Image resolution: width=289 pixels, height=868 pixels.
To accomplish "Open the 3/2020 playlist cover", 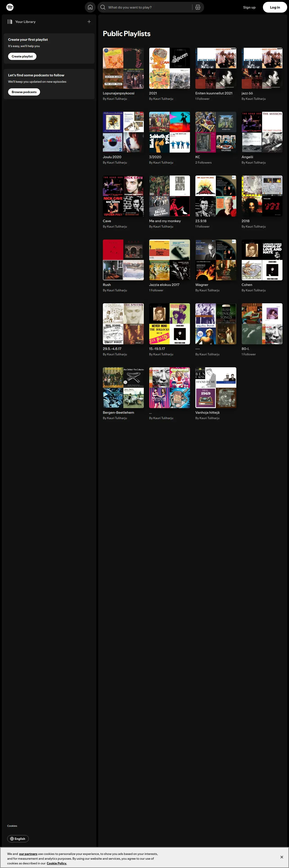I will point(169,132).
